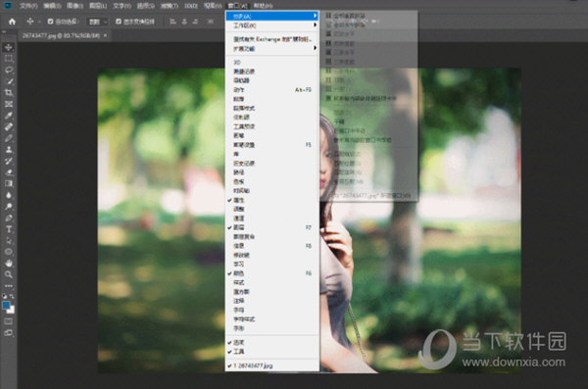Expand the 扩展功能 submenu
This screenshot has height=389, width=588.
click(x=271, y=48)
